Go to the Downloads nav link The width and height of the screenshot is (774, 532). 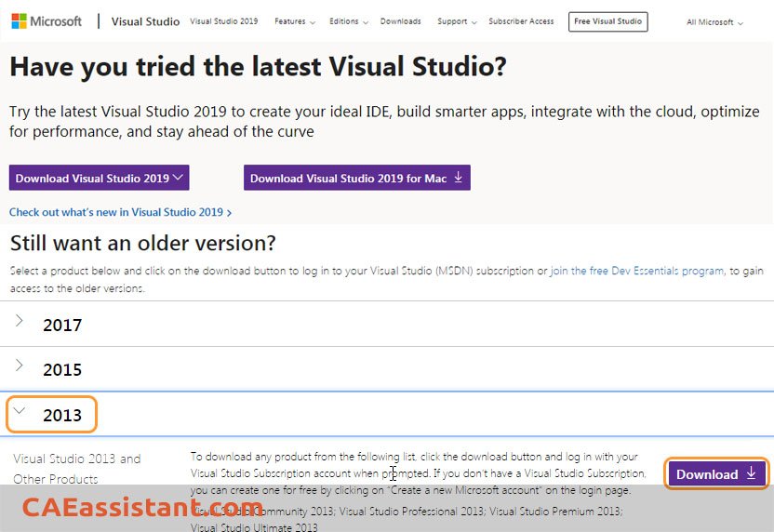[x=400, y=21]
